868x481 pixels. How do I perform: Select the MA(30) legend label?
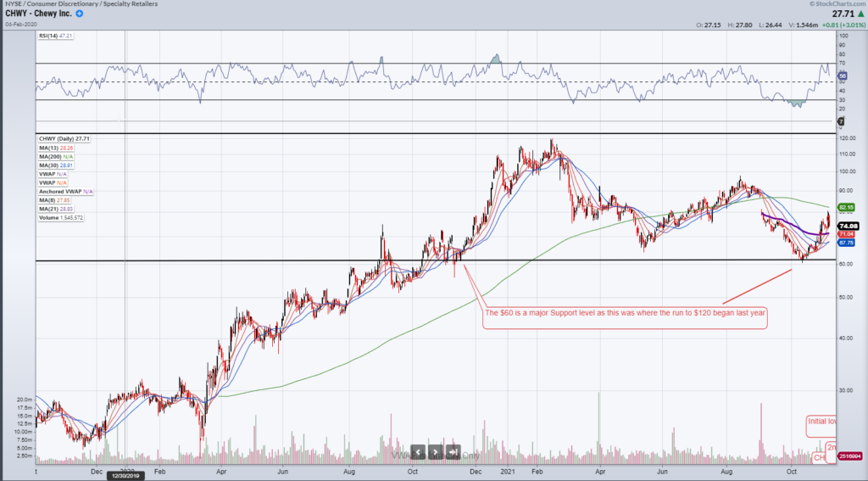click(x=56, y=165)
